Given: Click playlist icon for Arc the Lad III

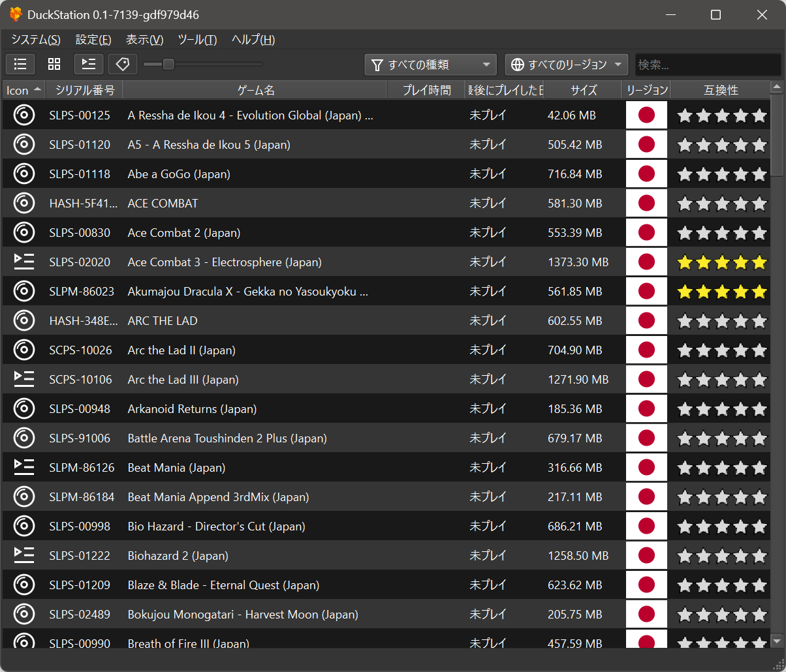Looking at the screenshot, I should tap(24, 380).
